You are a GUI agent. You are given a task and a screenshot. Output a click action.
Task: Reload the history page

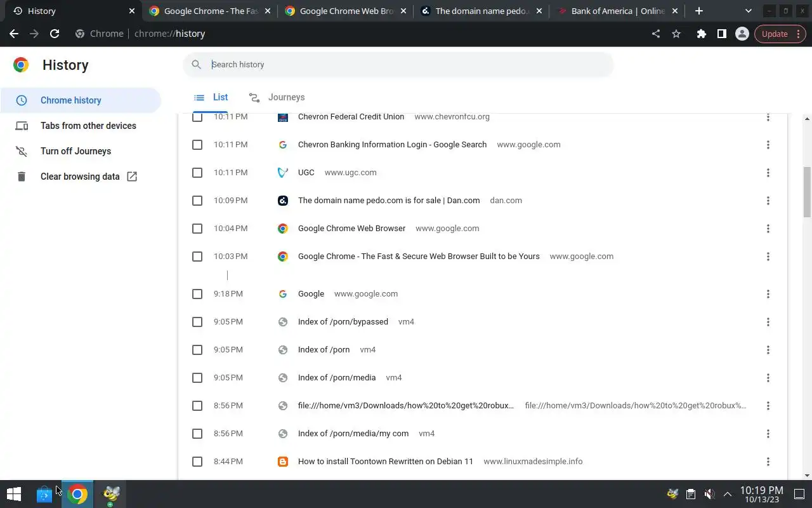tap(55, 34)
